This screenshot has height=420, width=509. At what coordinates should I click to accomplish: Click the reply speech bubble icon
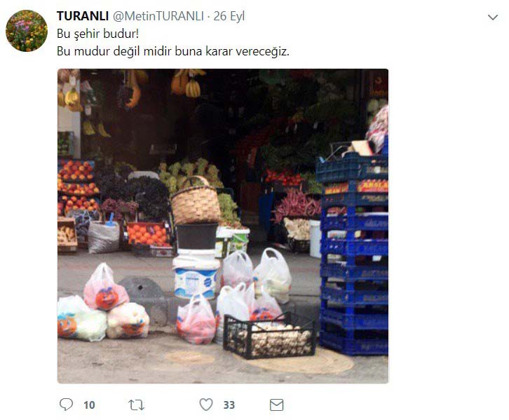[x=66, y=405]
